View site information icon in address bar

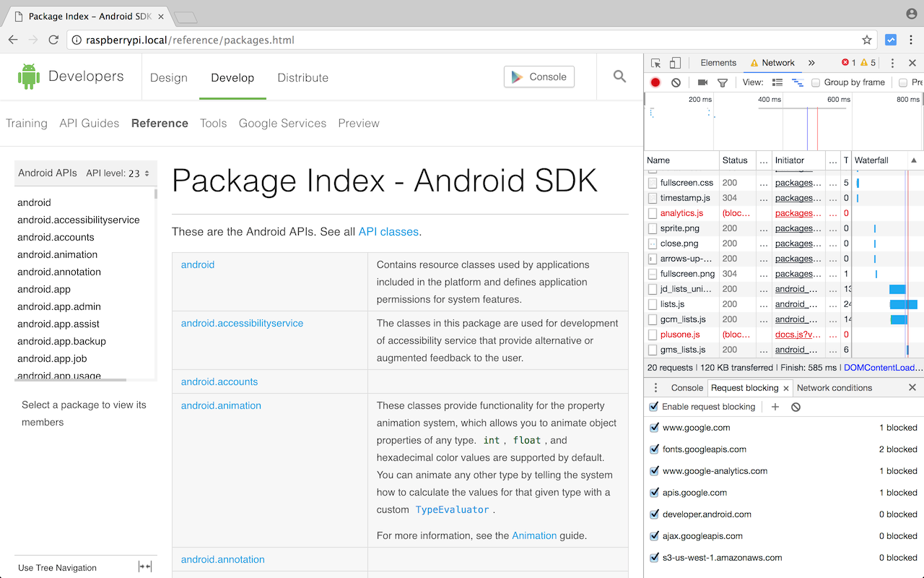[77, 40]
